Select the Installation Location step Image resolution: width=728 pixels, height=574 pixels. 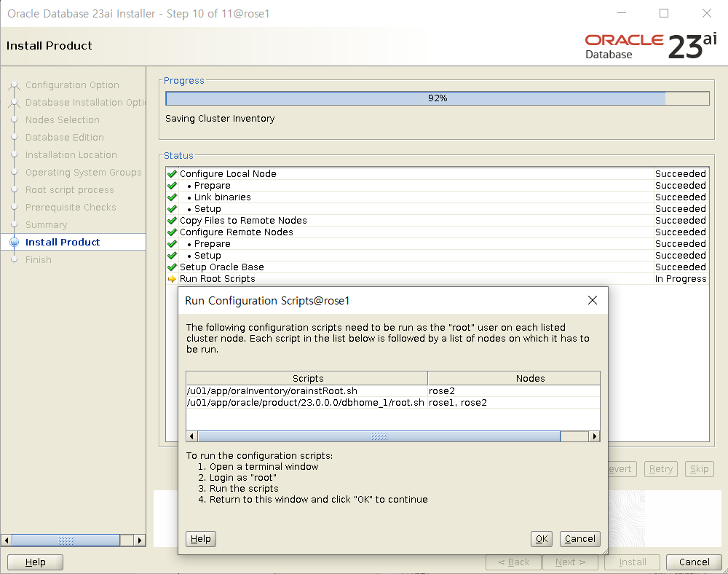(71, 154)
